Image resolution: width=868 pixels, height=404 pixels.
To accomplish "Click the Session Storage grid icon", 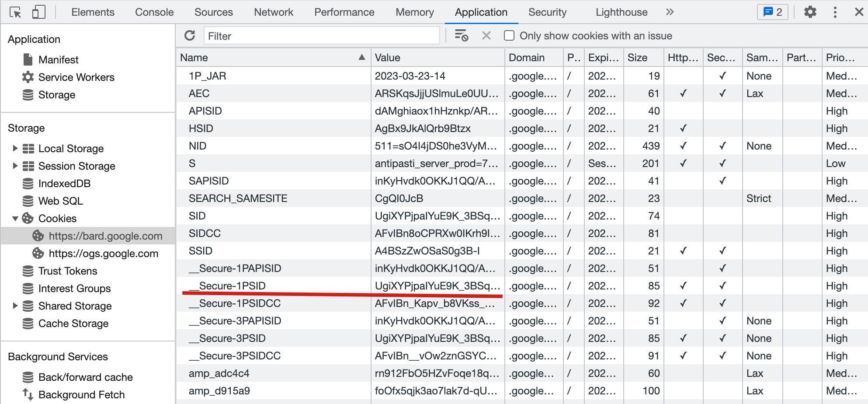I will (x=28, y=166).
